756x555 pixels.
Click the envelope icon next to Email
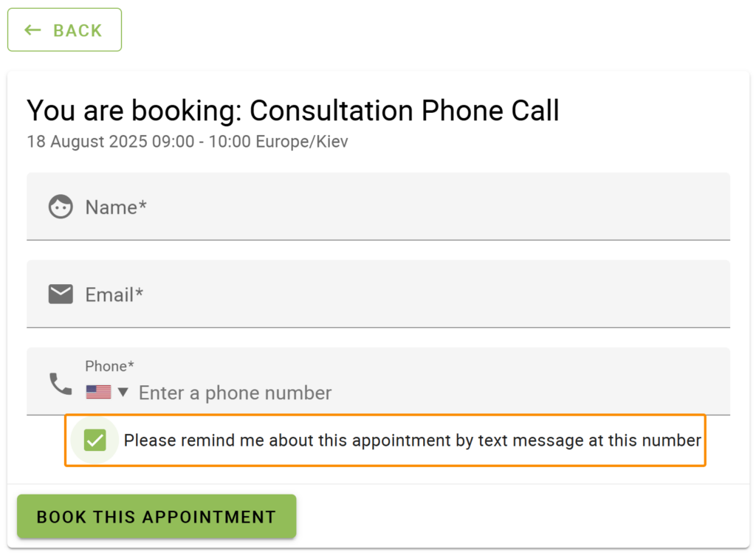coord(60,294)
